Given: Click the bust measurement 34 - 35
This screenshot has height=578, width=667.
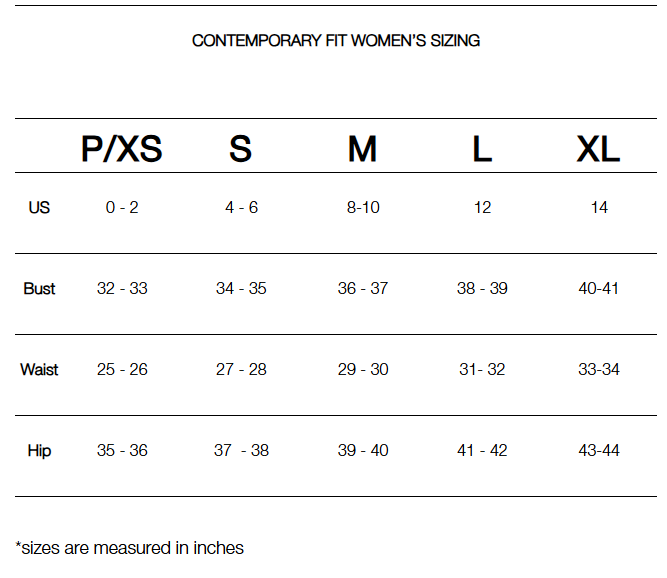Looking at the screenshot, I should [241, 289].
